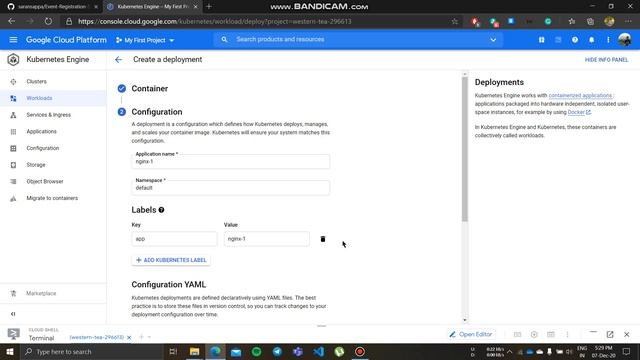The height and width of the screenshot is (360, 640).
Task: Open Clusters in sidebar
Action: click(x=53, y=82)
